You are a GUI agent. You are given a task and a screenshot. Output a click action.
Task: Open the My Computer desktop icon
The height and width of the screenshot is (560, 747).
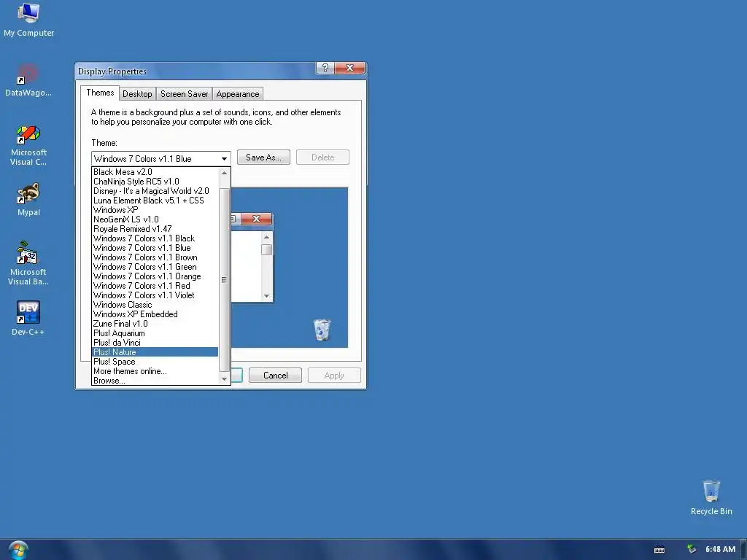[28, 20]
